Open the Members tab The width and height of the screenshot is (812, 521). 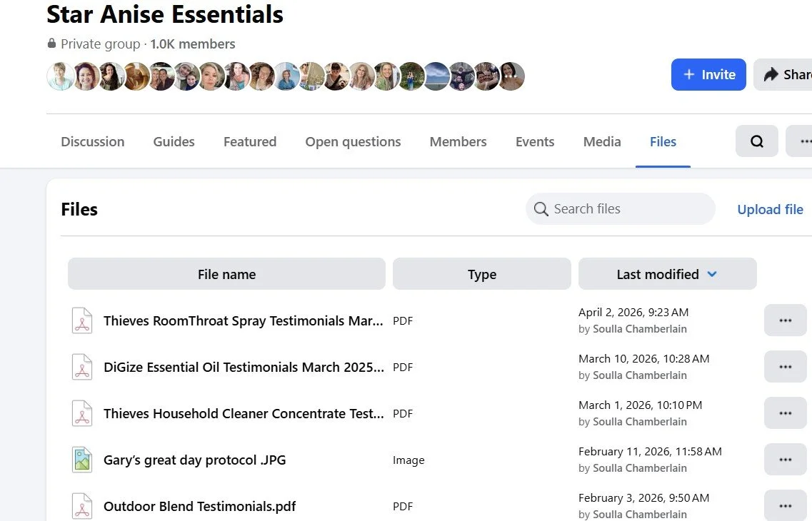click(x=458, y=142)
